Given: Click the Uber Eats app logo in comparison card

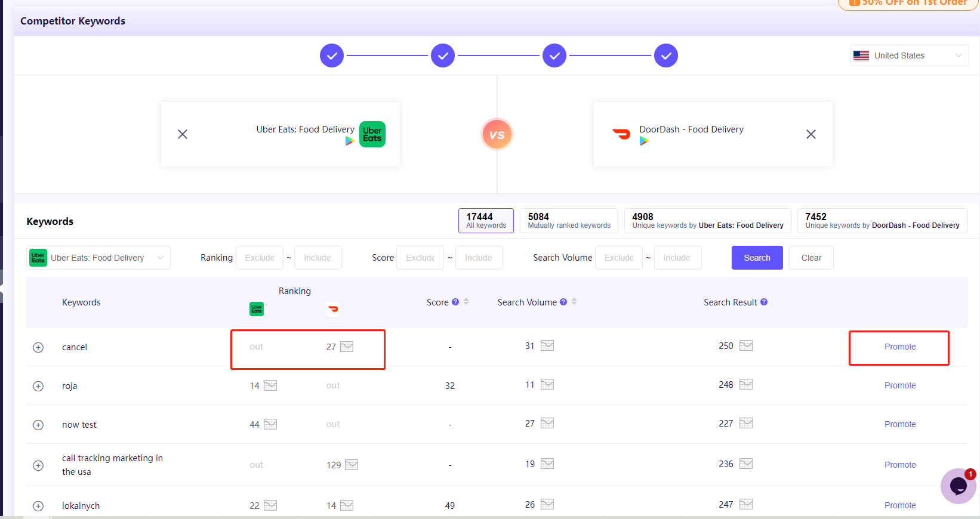Looking at the screenshot, I should [372, 134].
